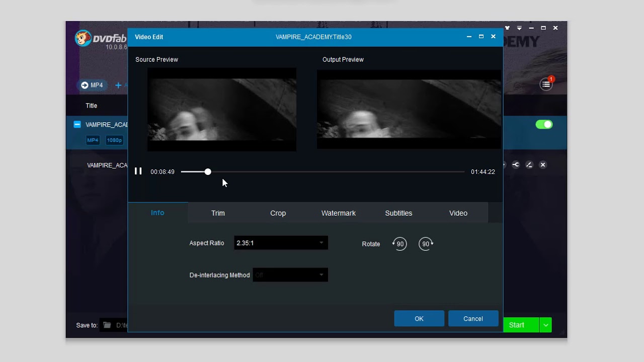644x362 pixels.
Task: Open the De-interlacing Method dropdown
Action: click(x=290, y=275)
